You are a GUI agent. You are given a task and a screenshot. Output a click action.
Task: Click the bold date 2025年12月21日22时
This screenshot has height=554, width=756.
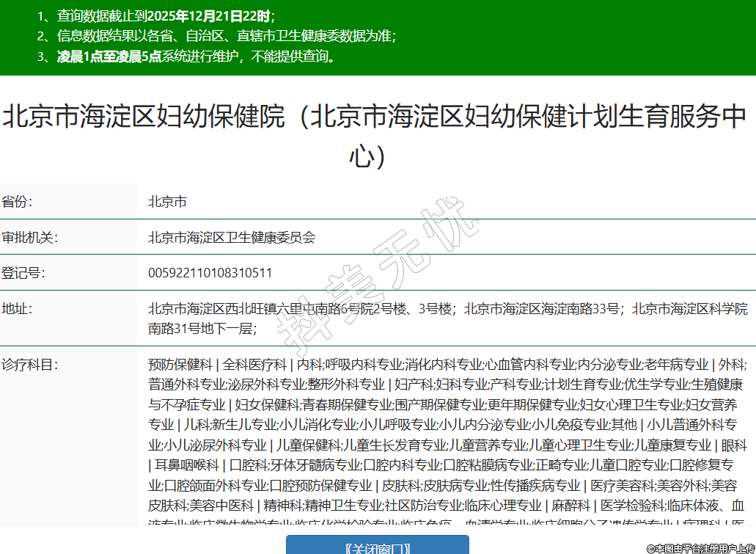[209, 15]
